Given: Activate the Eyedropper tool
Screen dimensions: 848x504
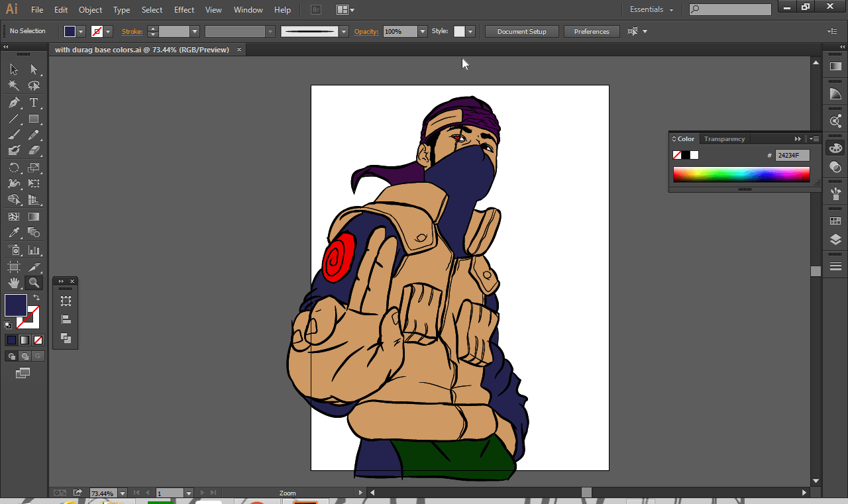Looking at the screenshot, I should 13,232.
